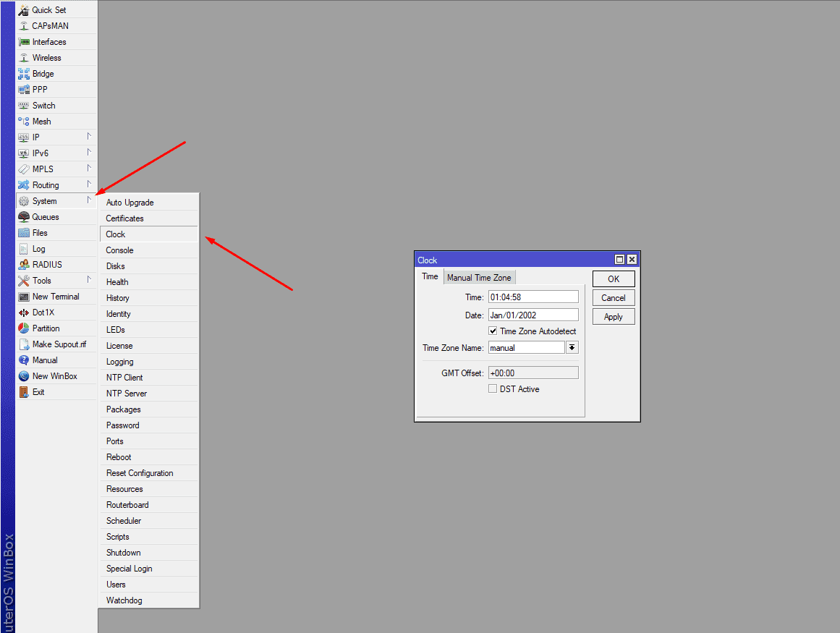Expand the Tools submenu arrow
The width and height of the screenshot is (840, 633).
coord(89,279)
